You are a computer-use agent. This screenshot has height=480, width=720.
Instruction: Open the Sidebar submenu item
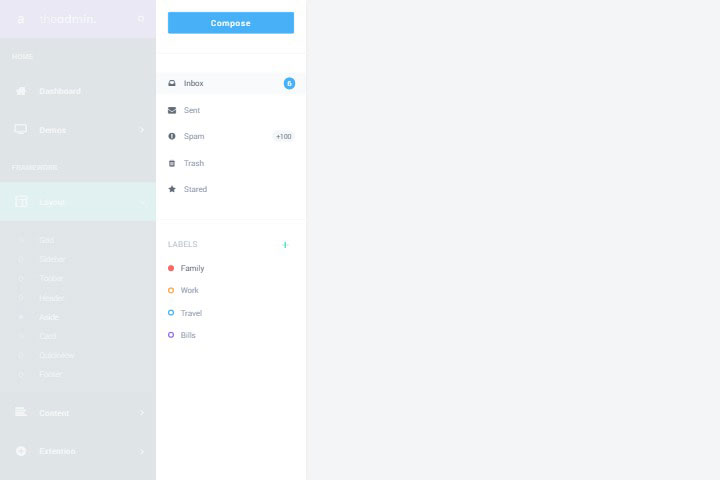click(x=52, y=260)
